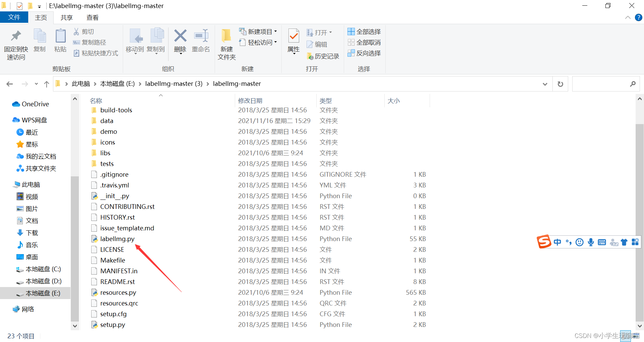The image size is (644, 342).
Task: Click the Sogou voice input microphone
Action: [x=591, y=242]
